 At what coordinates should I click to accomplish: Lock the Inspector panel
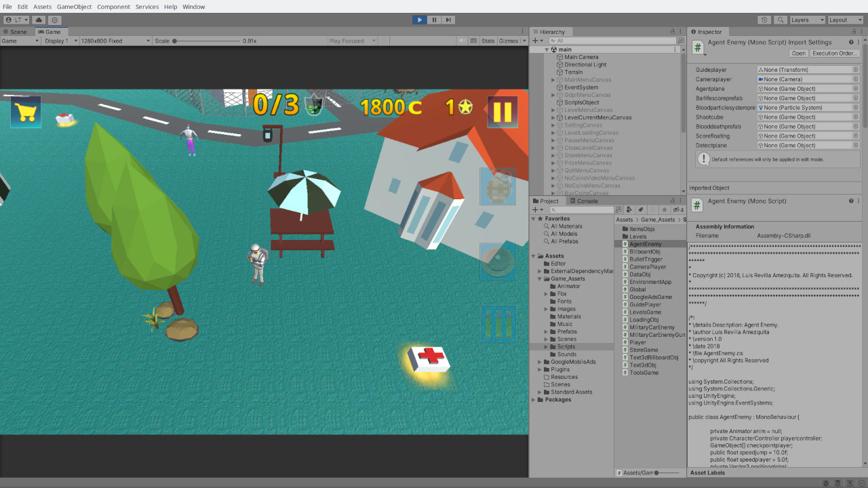pyautogui.click(x=854, y=31)
